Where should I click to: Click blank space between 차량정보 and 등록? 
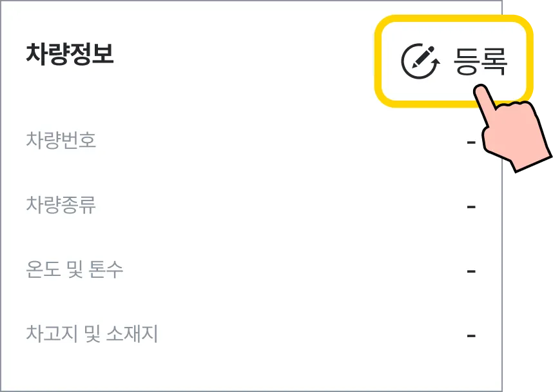point(245,55)
